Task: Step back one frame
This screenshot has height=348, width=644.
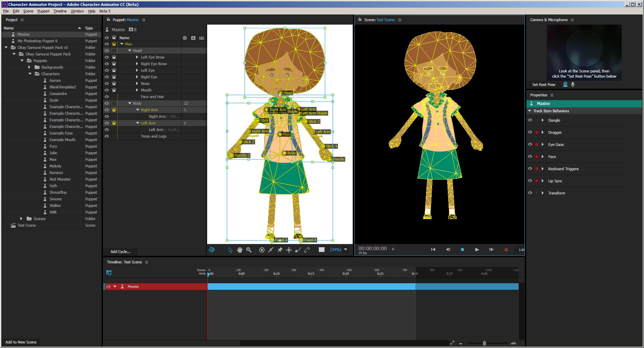Action: (x=448, y=249)
